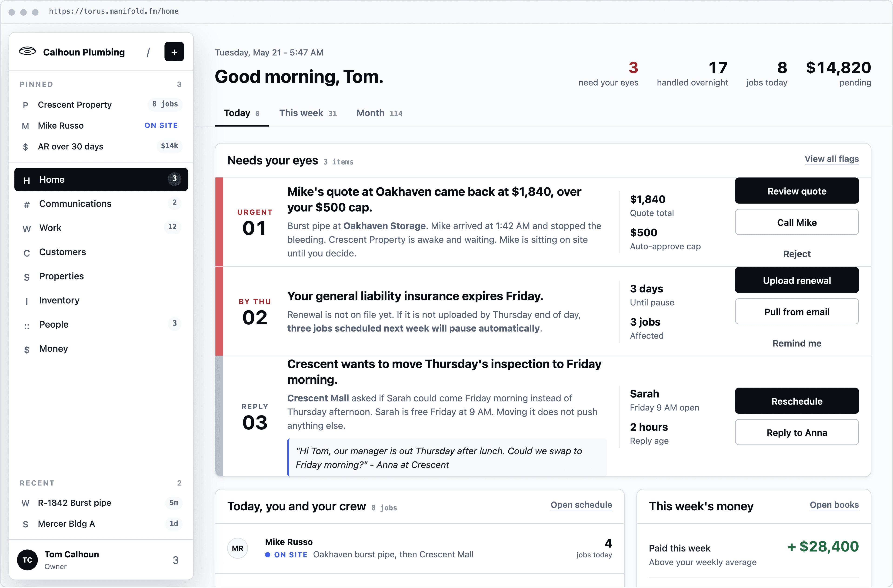Click the Oakhaven Storage bold link text
Viewport: 893px width, 588px height.
click(384, 226)
